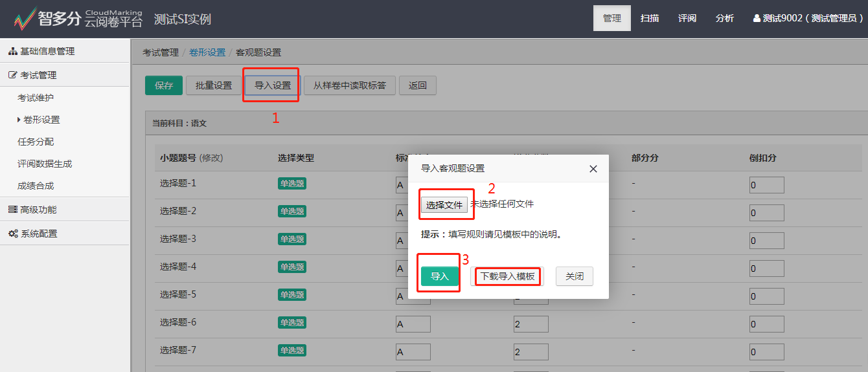Expand the 高级功能 sidebar section
Screen dimensions: 868x372
(65, 210)
